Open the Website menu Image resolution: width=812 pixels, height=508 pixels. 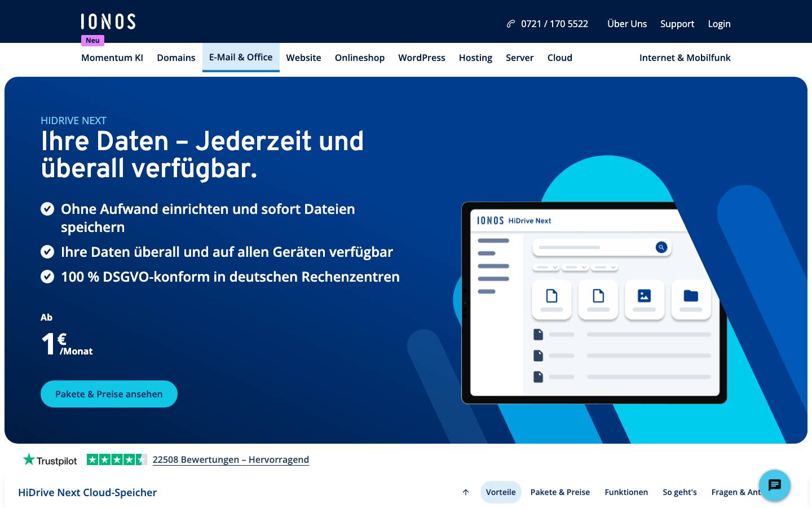(303, 58)
